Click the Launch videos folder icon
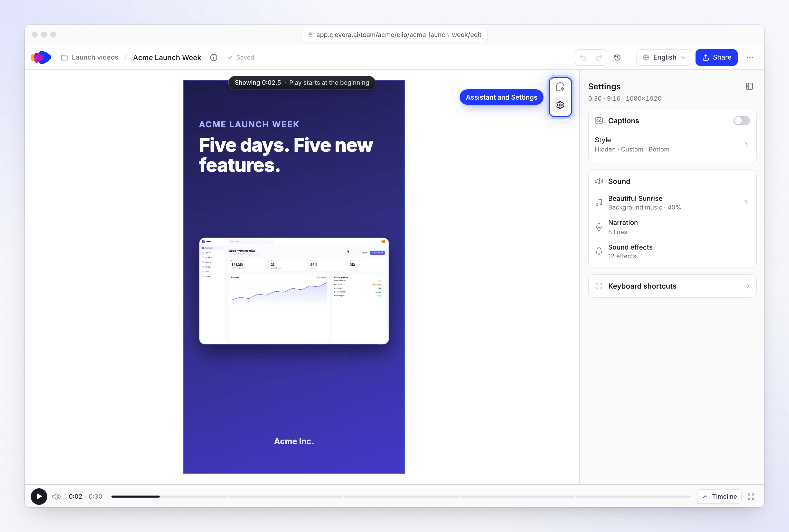The height and width of the screenshot is (532, 789). pyautogui.click(x=64, y=58)
